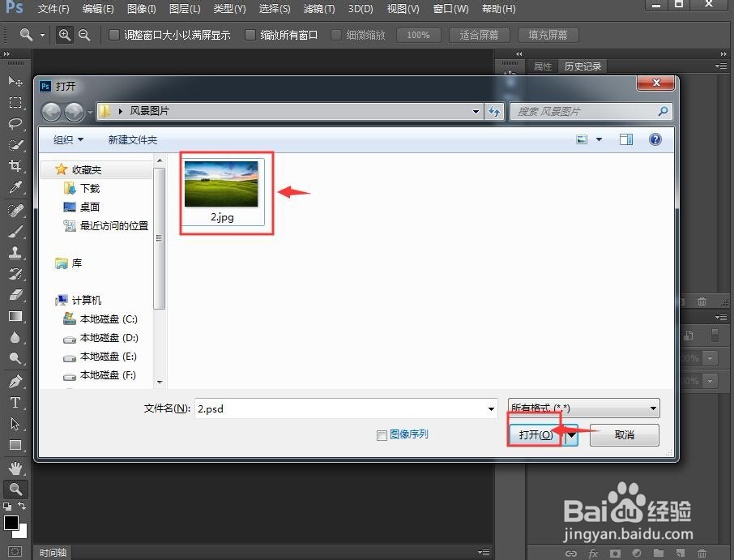
Task: Toggle Quick Mask mode icon
Action: click(15, 552)
